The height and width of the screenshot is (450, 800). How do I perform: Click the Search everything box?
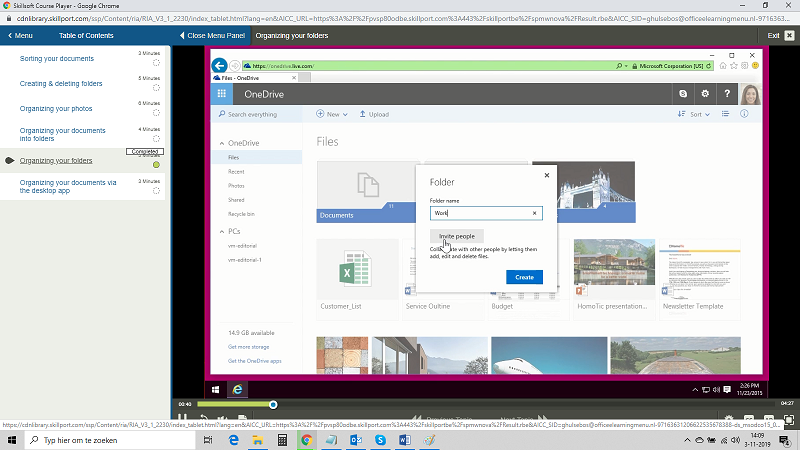click(257, 114)
